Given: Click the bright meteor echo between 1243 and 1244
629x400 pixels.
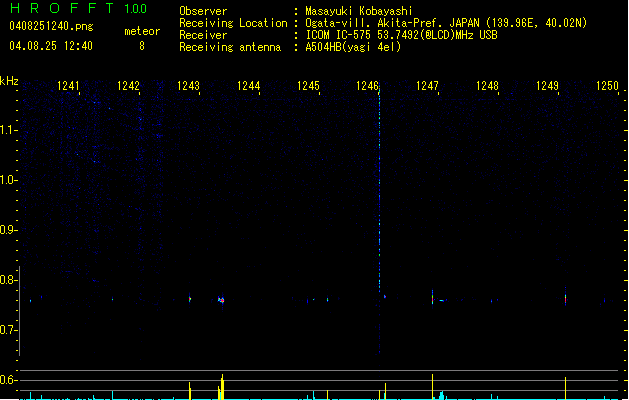Looking at the screenshot, I should pyautogui.click(x=221, y=300).
